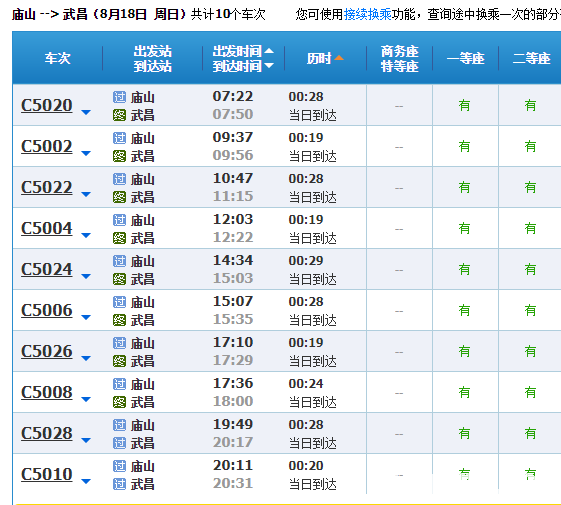Click the 过 icon beside 庙山 in the C5010 row
Image resolution: width=561 pixels, height=505 pixels.
pyautogui.click(x=119, y=466)
